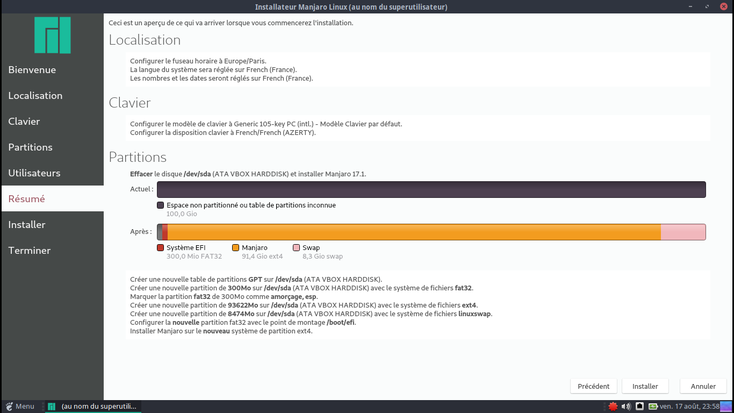
Task: Click the orange Manjaro segment in Après bar
Action: (x=414, y=232)
